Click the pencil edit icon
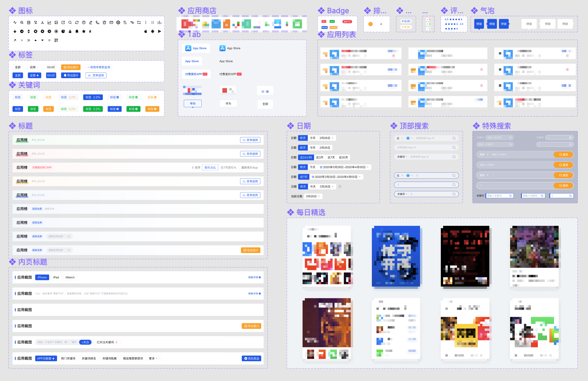 (91, 22)
